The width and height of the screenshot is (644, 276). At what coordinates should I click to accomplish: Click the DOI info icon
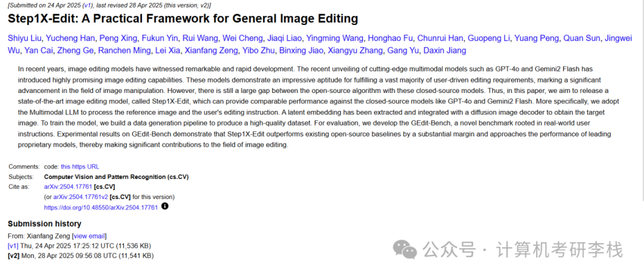coord(165,206)
